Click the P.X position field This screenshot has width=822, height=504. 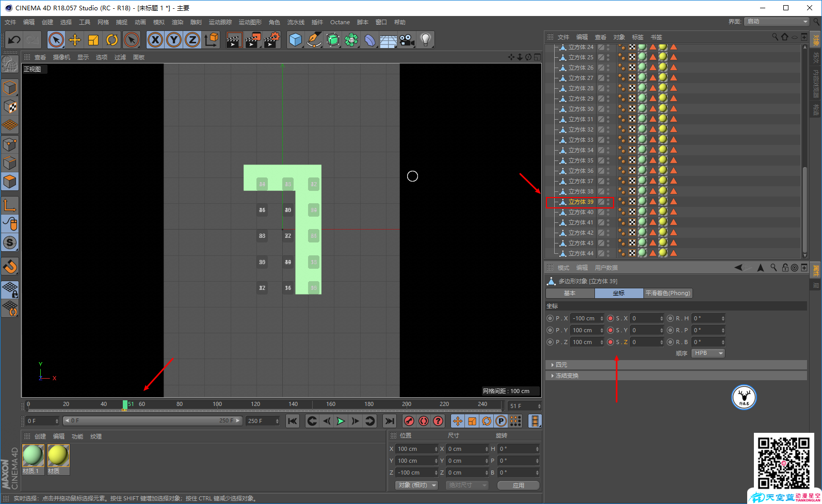click(x=587, y=318)
